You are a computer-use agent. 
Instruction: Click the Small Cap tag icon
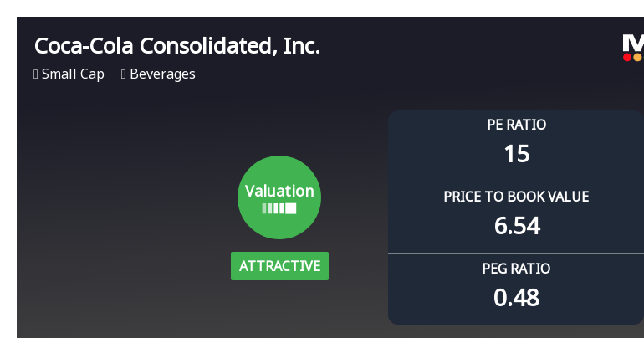[36, 74]
